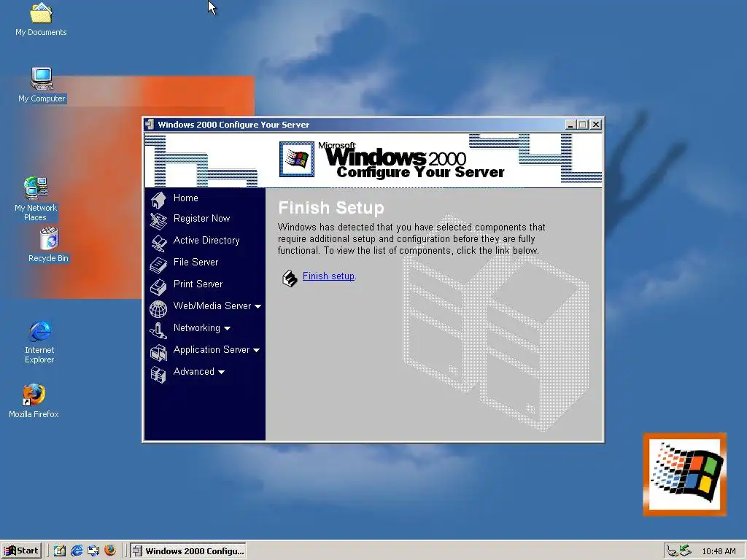This screenshot has width=747, height=560.
Task: Click the Home house icon in sidebar
Action: tap(158, 200)
